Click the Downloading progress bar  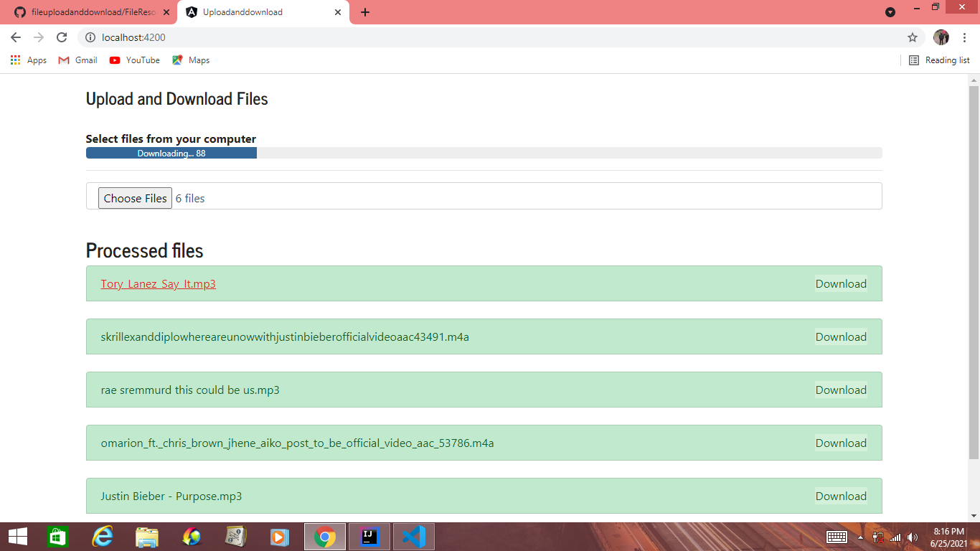point(171,152)
